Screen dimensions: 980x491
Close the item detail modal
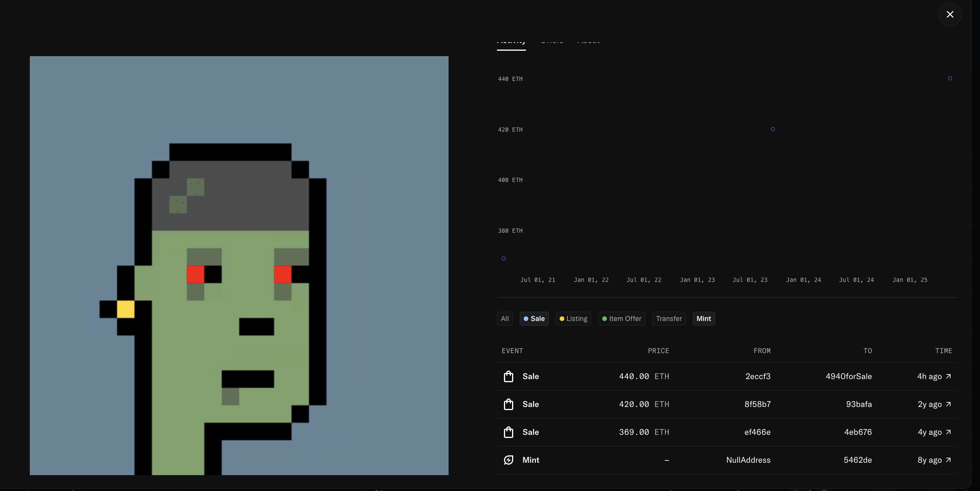pyautogui.click(x=950, y=14)
